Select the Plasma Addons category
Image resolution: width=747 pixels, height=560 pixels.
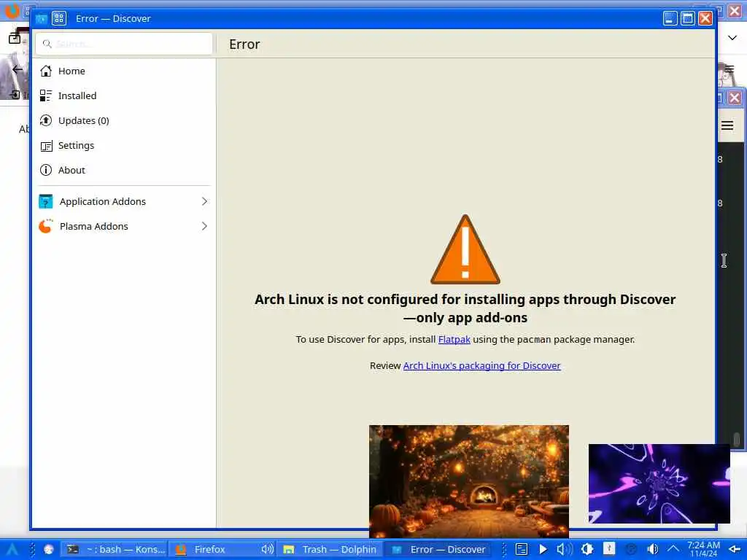[124, 226]
